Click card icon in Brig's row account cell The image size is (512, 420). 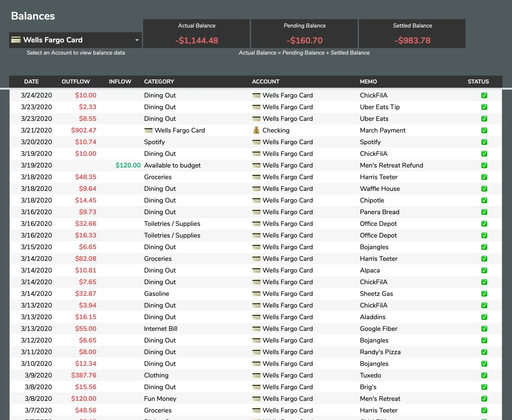(256, 387)
